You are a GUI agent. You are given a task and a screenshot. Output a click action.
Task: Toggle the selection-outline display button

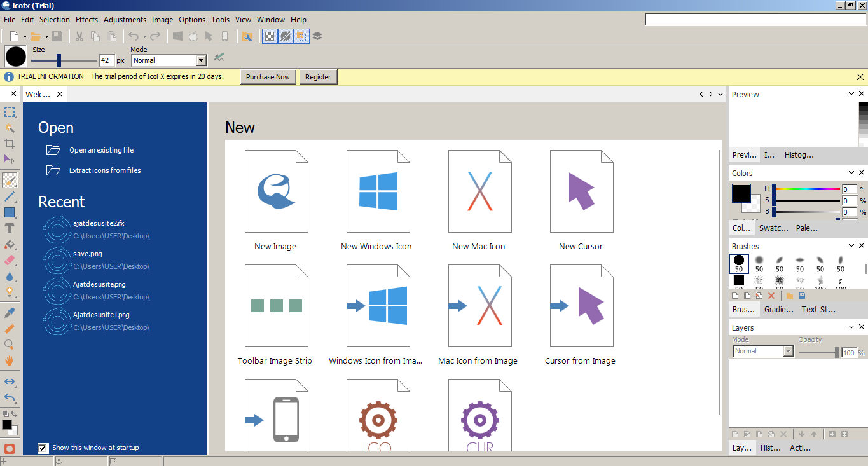click(x=301, y=36)
